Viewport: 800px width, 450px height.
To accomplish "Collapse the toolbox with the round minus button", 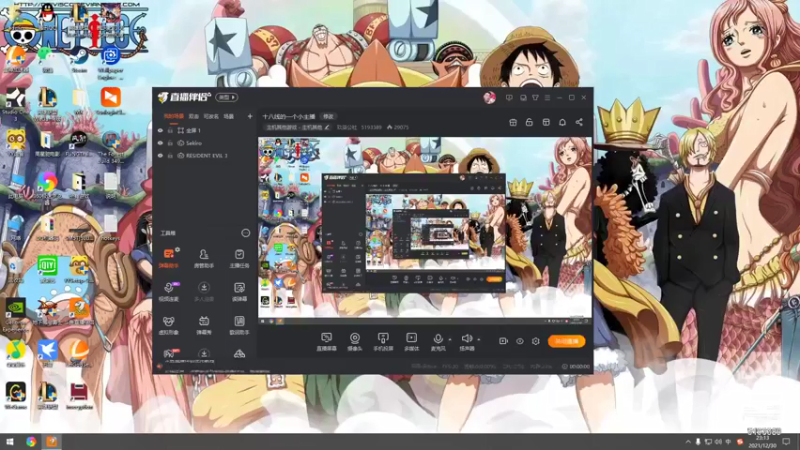I will 245,233.
